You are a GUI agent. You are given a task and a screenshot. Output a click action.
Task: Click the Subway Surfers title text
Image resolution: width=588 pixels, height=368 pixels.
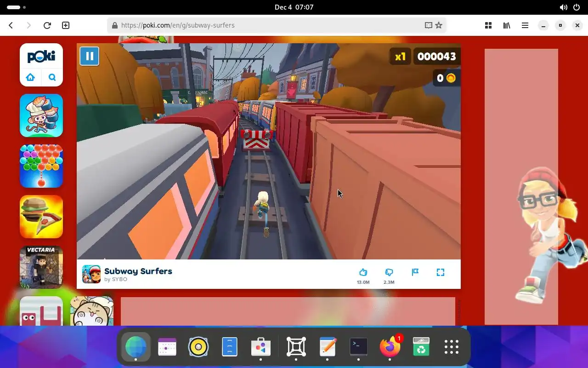(138, 271)
